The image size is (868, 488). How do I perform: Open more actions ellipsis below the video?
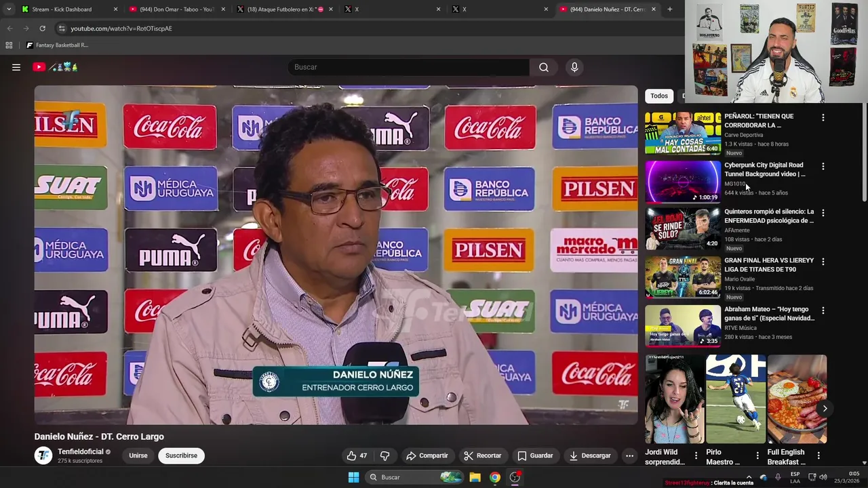point(629,455)
